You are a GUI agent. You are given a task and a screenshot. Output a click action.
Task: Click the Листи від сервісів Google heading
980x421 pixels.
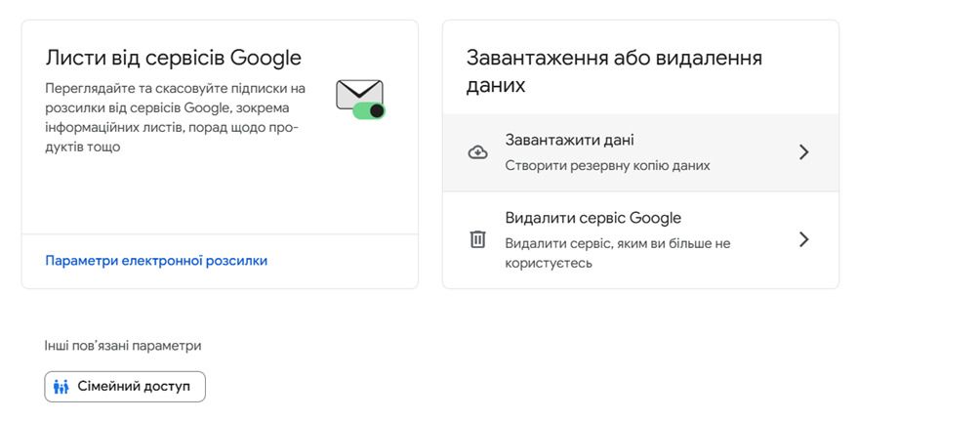[x=173, y=58]
